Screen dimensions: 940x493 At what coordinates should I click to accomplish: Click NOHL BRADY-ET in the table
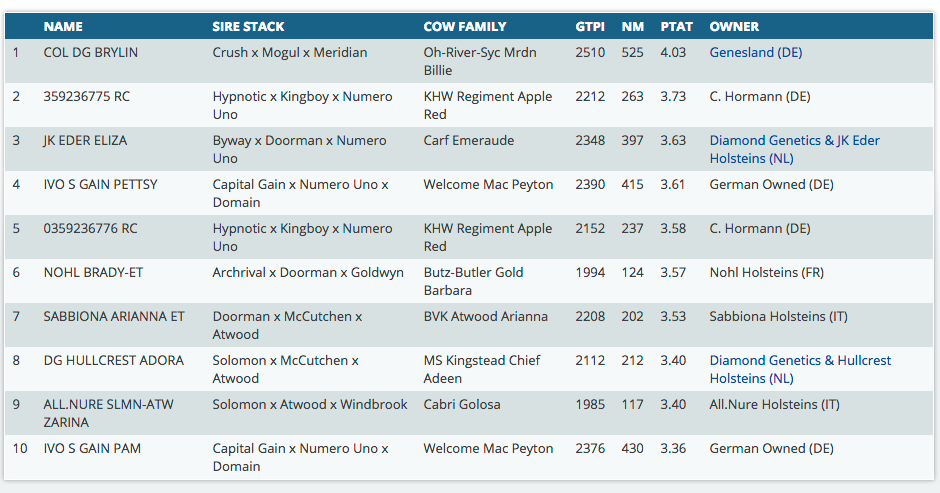click(x=87, y=273)
